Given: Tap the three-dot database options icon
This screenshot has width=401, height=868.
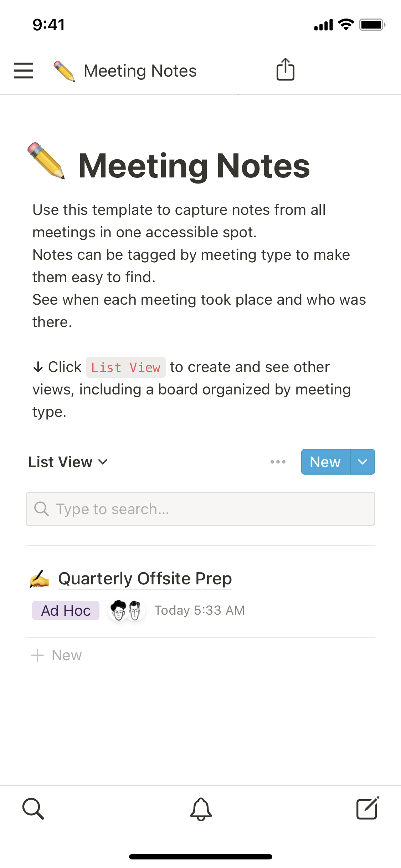Looking at the screenshot, I should pyautogui.click(x=278, y=462).
